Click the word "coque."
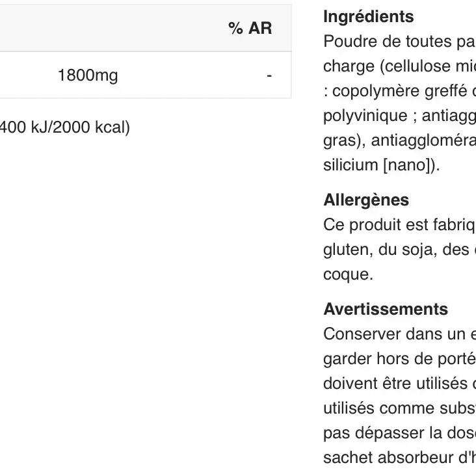The width and height of the screenshot is (476, 476). coord(348,274)
